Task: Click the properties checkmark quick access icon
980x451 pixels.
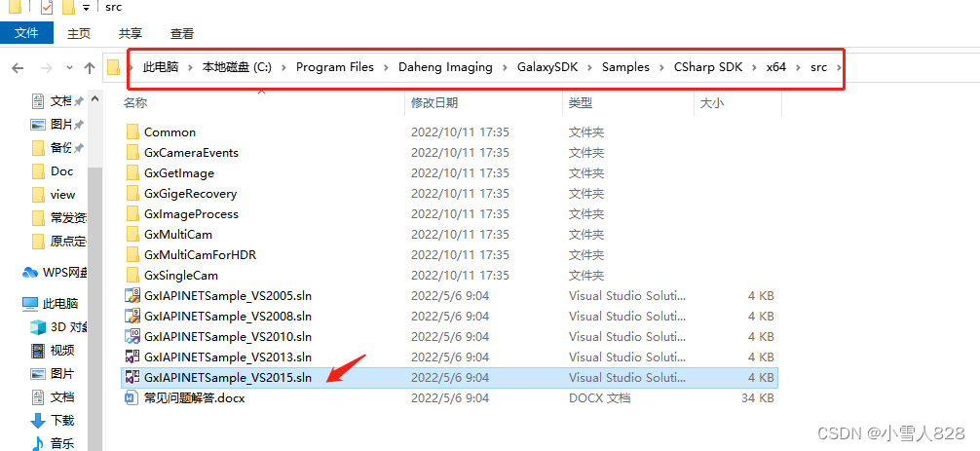Action: point(46,8)
